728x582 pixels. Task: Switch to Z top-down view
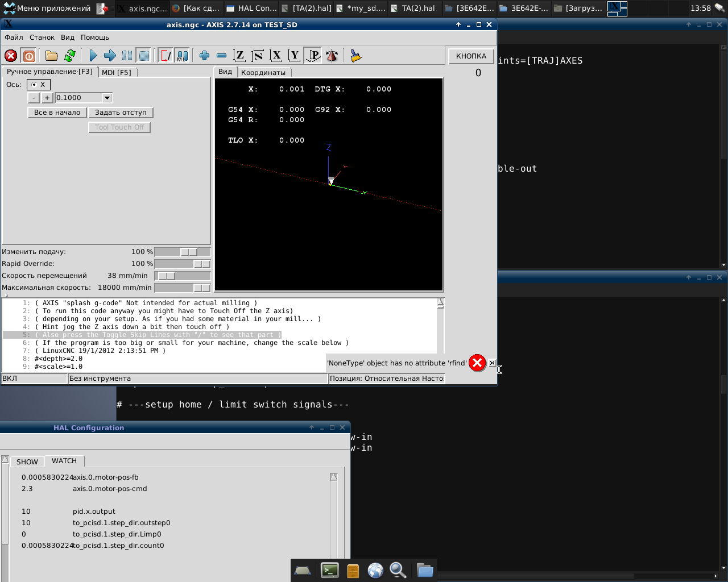(x=239, y=56)
